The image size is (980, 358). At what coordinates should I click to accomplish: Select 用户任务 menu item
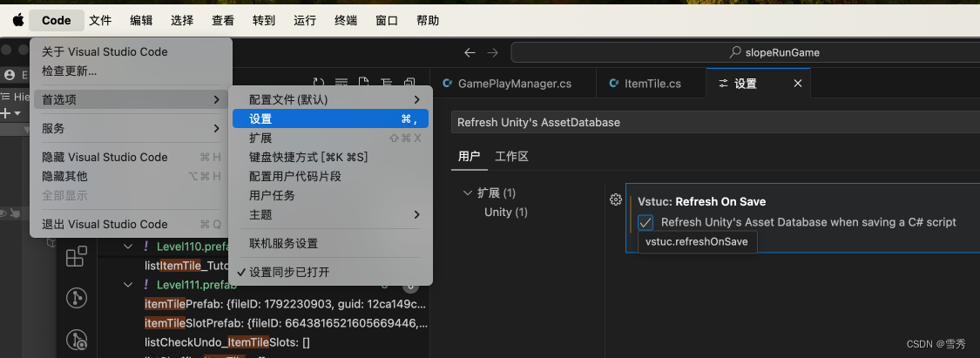click(331, 196)
